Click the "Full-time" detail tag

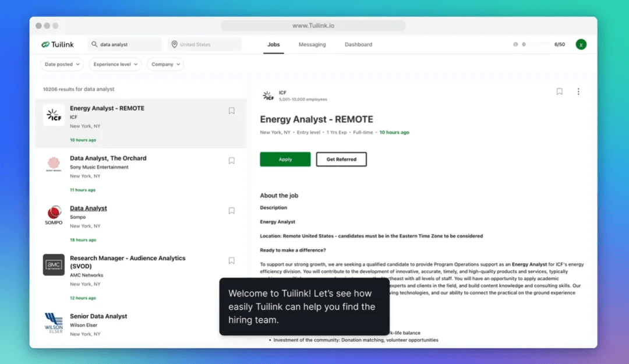(x=363, y=132)
